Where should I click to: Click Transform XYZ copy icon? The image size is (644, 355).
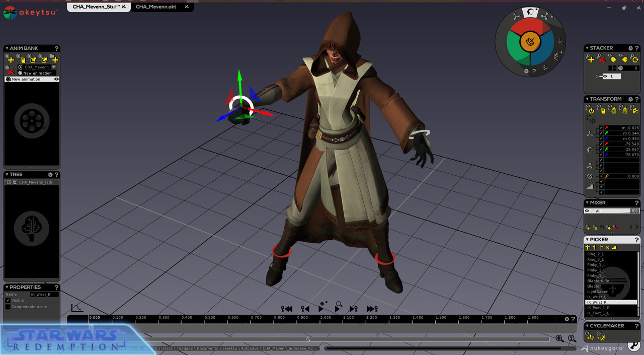tap(602, 109)
